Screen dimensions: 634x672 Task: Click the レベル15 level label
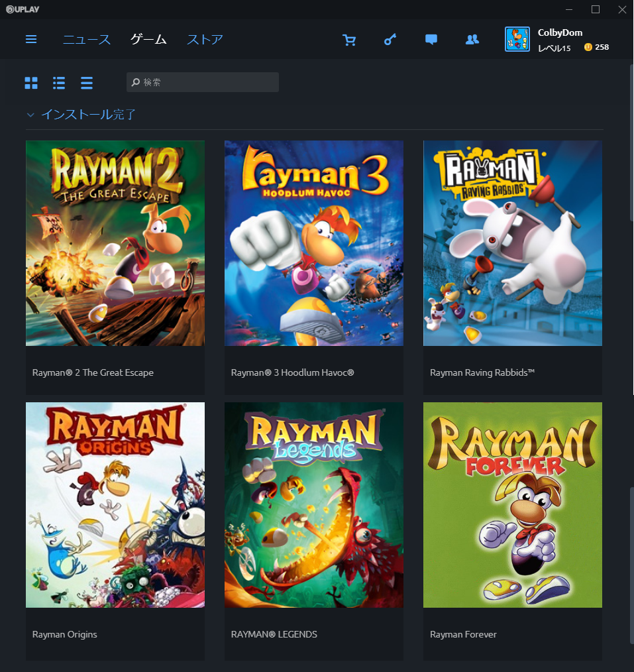pyautogui.click(x=555, y=48)
